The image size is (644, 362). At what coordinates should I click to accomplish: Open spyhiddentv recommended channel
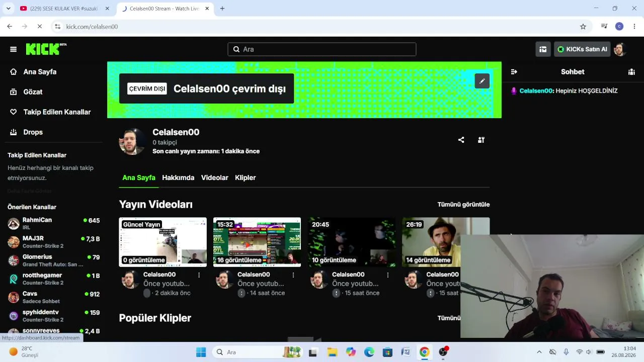click(x=53, y=316)
